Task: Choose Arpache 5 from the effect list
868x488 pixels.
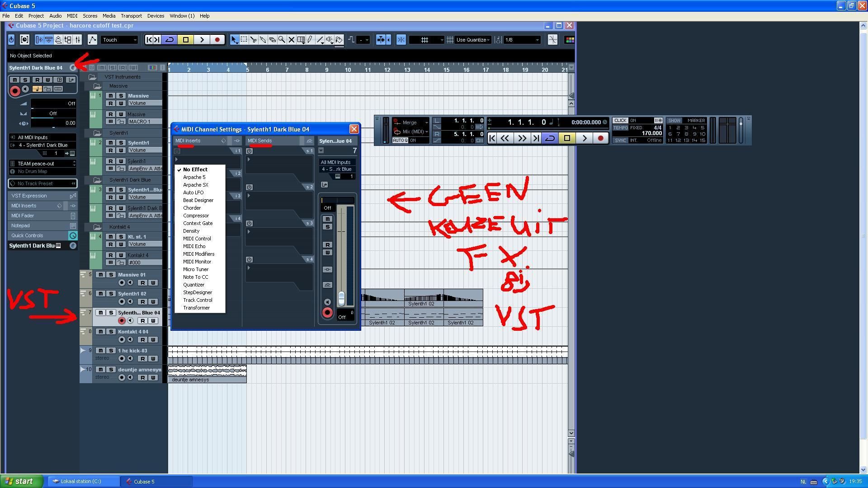Action: (x=194, y=177)
